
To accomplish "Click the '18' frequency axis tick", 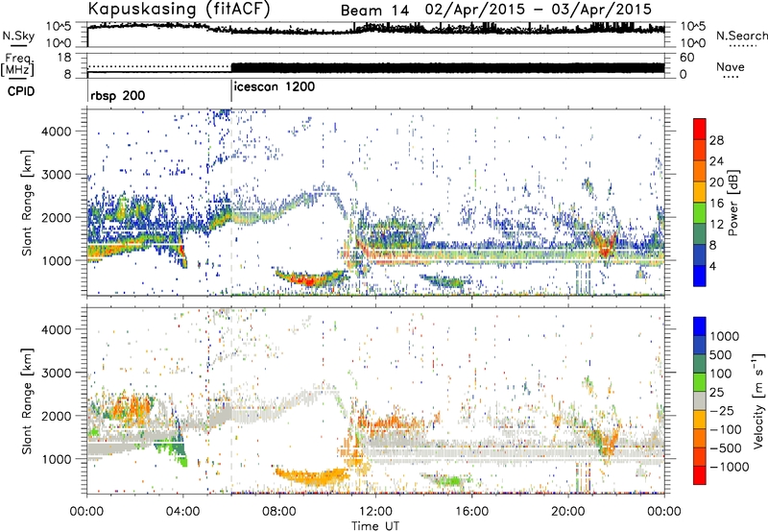I will pyautogui.click(x=63, y=58).
